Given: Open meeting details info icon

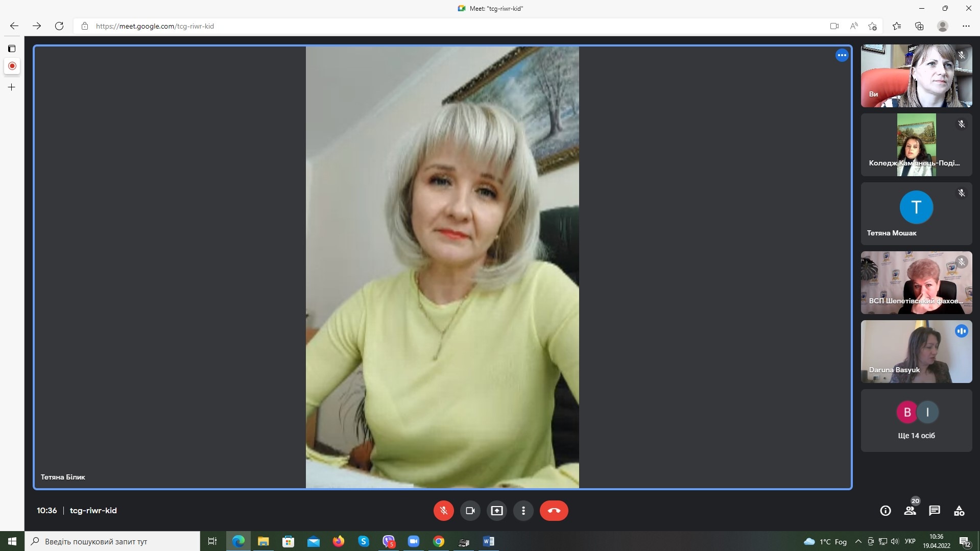Looking at the screenshot, I should pos(885,510).
